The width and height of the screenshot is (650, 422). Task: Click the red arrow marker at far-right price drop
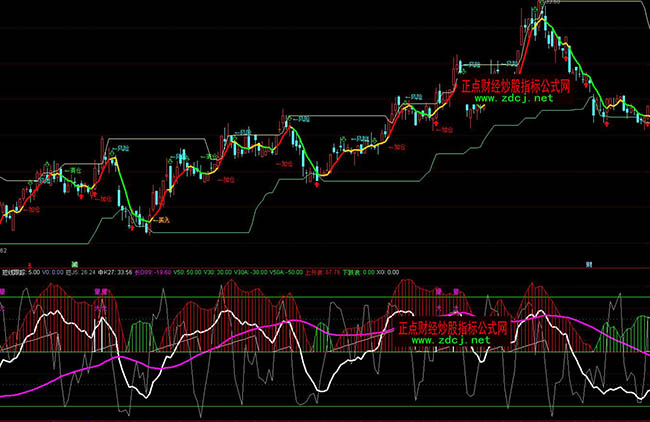point(605,123)
